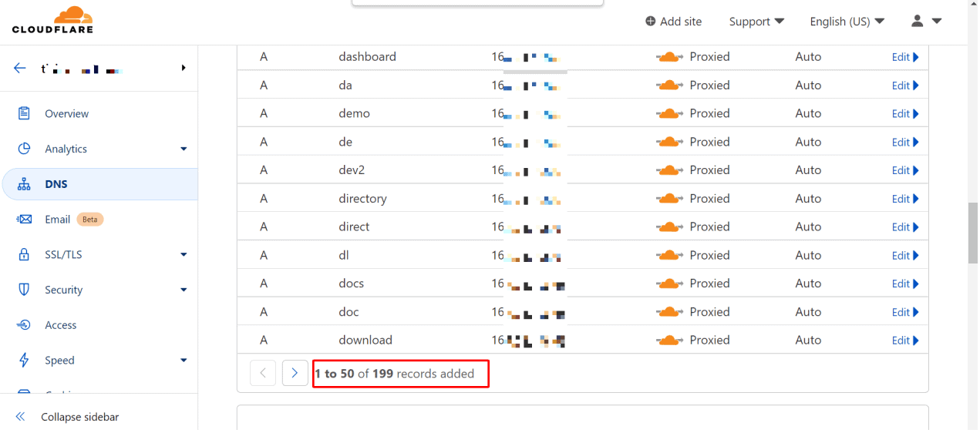Open Edit for the doc record
The width and height of the screenshot is (980, 433).
pos(905,312)
